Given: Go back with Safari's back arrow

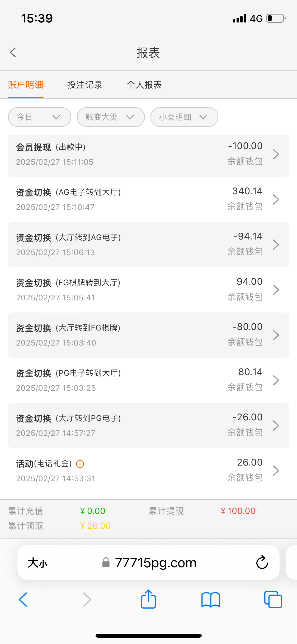Looking at the screenshot, I should click(x=23, y=600).
